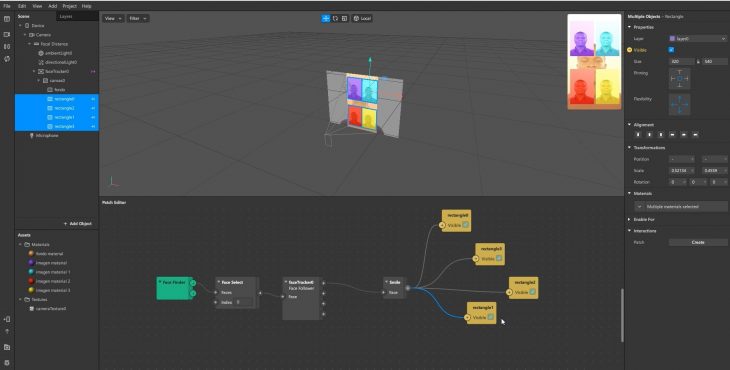The image size is (730, 370).
Task: Toggle Visible checkbox in rectangle1 patch node
Action: [490, 317]
